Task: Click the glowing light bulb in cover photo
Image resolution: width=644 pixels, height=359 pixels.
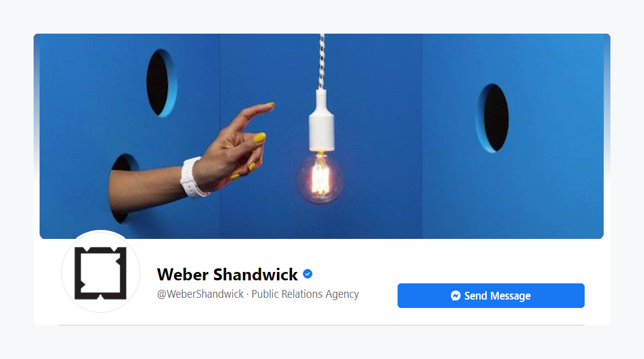Action: point(320,178)
